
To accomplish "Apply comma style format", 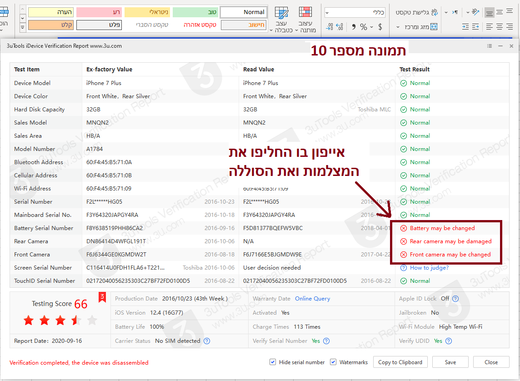I will click(x=353, y=27).
